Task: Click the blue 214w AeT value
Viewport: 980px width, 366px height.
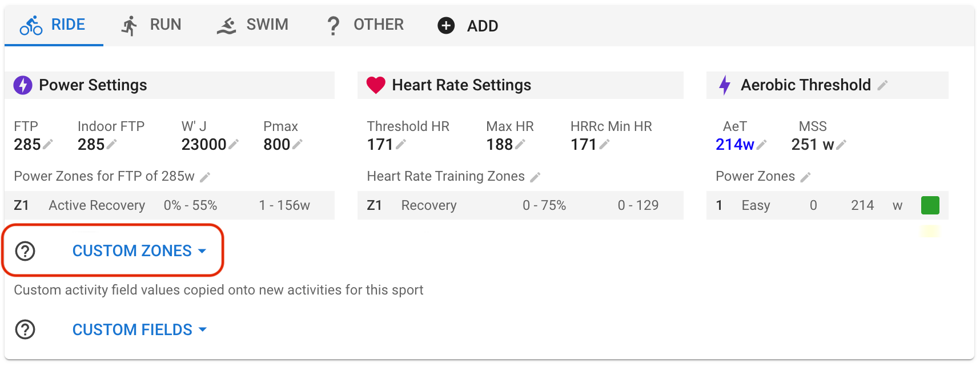Action: click(x=734, y=145)
